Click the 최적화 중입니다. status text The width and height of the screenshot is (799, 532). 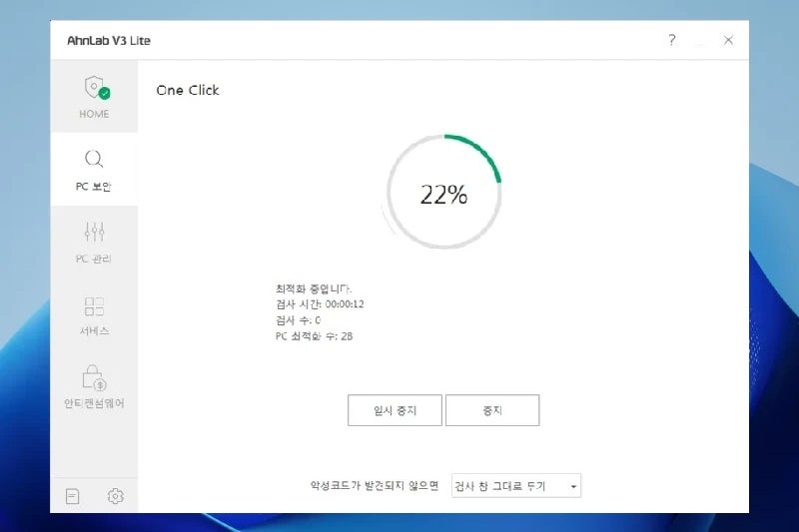coord(314,288)
